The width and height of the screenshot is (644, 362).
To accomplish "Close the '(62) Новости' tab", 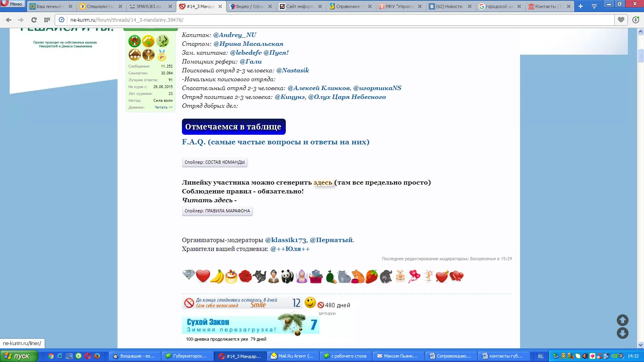I will (x=469, y=6).
